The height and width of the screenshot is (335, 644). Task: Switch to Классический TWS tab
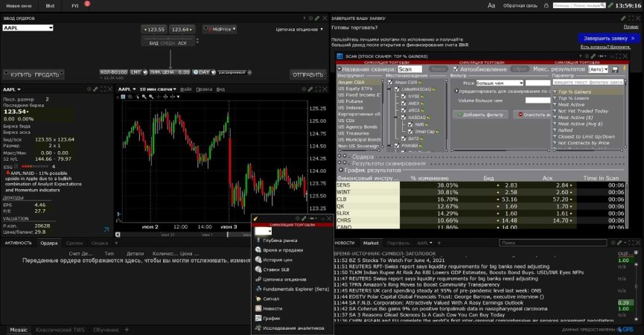point(60,330)
